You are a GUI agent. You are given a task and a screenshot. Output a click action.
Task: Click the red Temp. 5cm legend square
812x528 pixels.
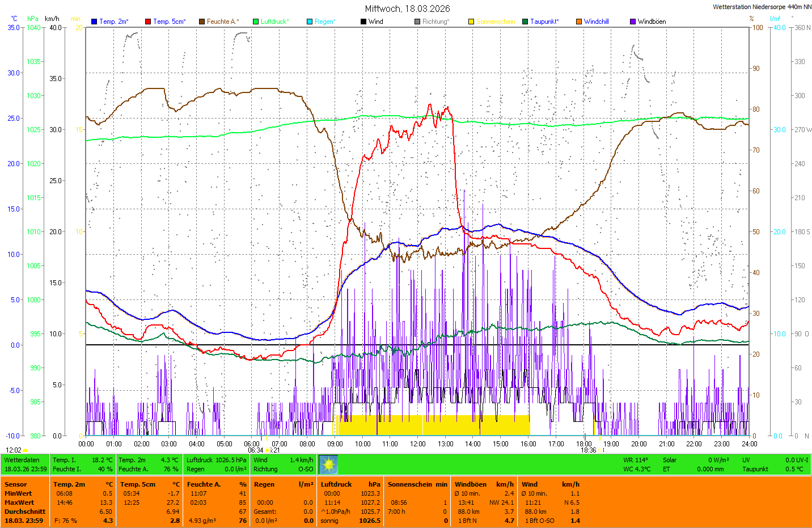(148, 22)
